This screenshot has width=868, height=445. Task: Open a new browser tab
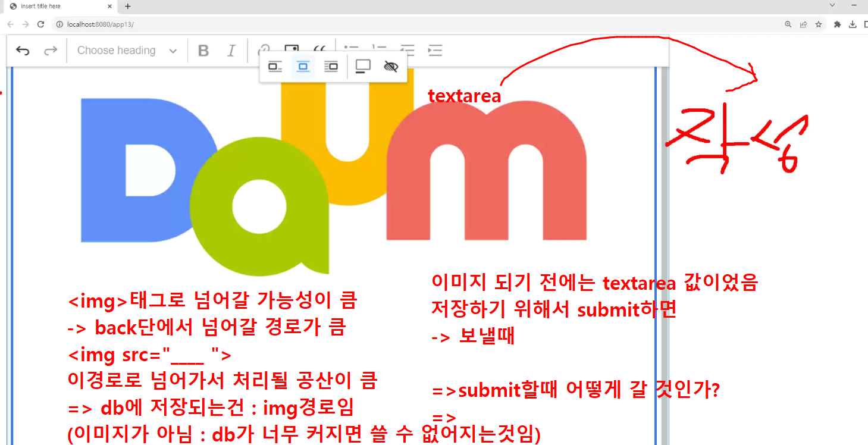(127, 7)
